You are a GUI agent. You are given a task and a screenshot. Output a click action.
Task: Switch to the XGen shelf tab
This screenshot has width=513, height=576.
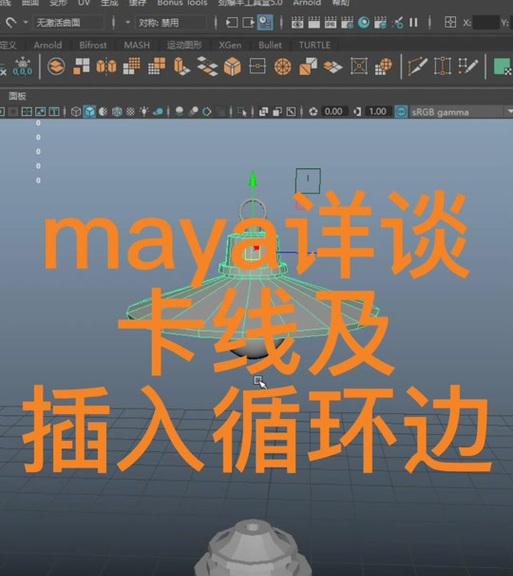tap(230, 45)
